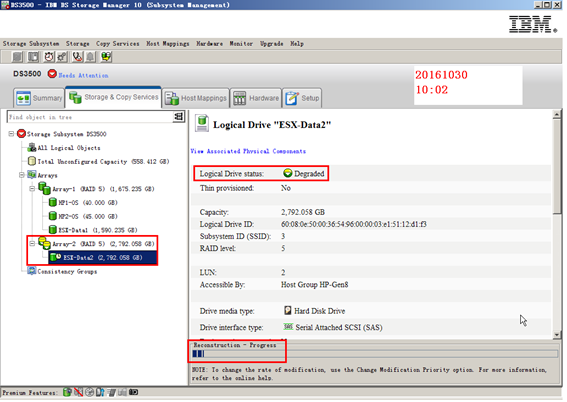Screen dimensions: 567x402
Task: Select Consistency Groups in tree
Action: coord(67,271)
